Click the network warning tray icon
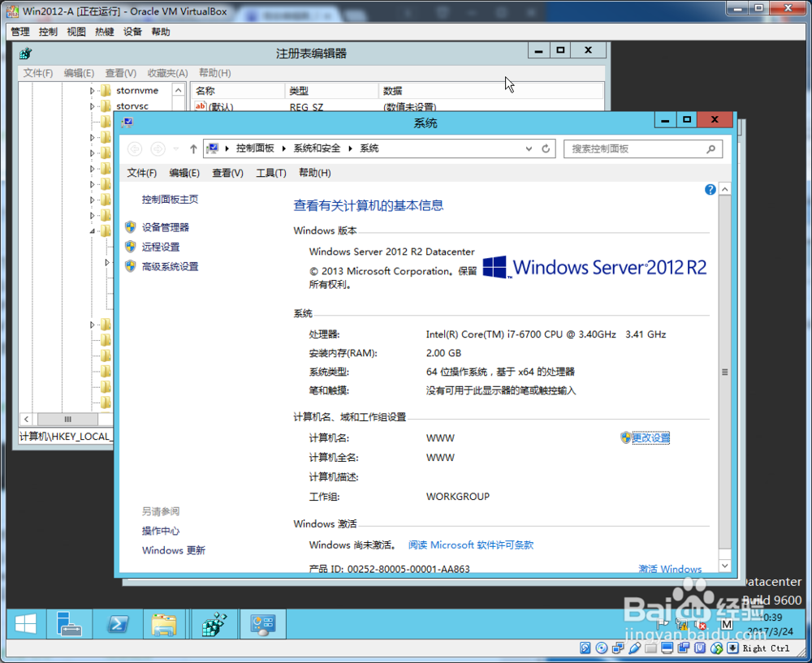The width and height of the screenshot is (812, 663). tap(681, 625)
